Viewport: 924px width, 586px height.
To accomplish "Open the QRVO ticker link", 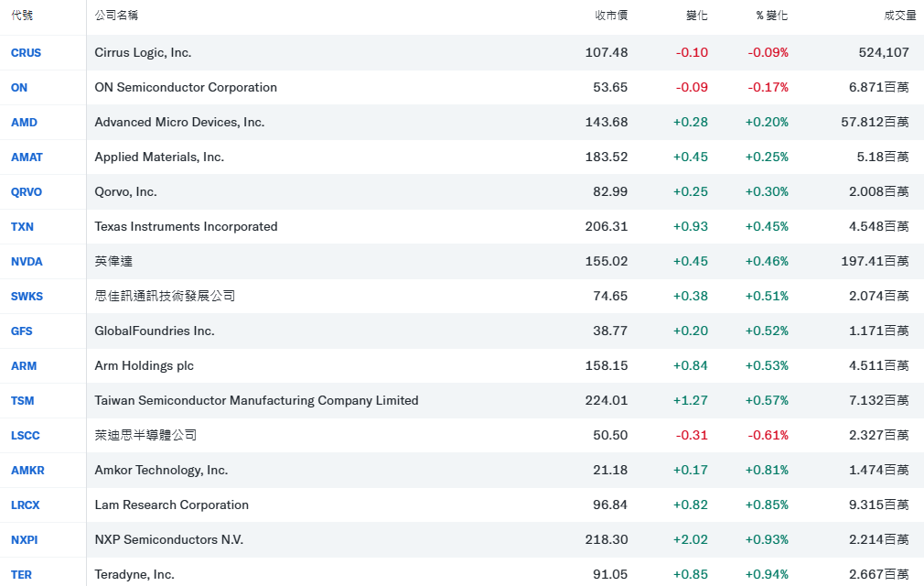I will click(27, 191).
